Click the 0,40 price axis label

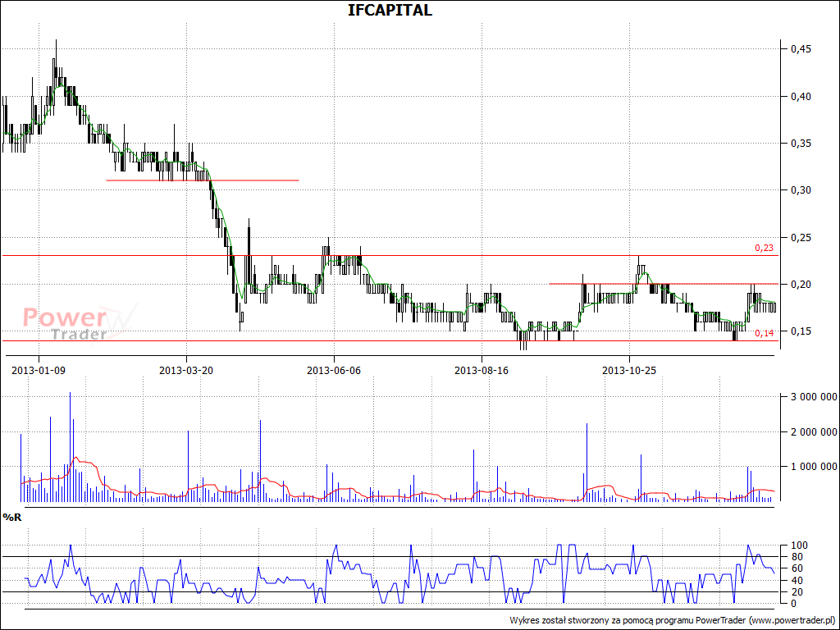coord(801,97)
